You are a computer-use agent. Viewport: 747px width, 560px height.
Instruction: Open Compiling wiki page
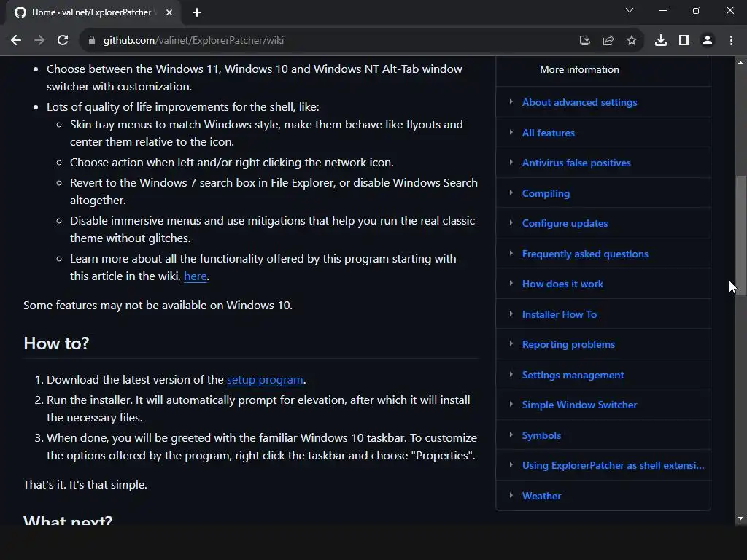point(546,193)
